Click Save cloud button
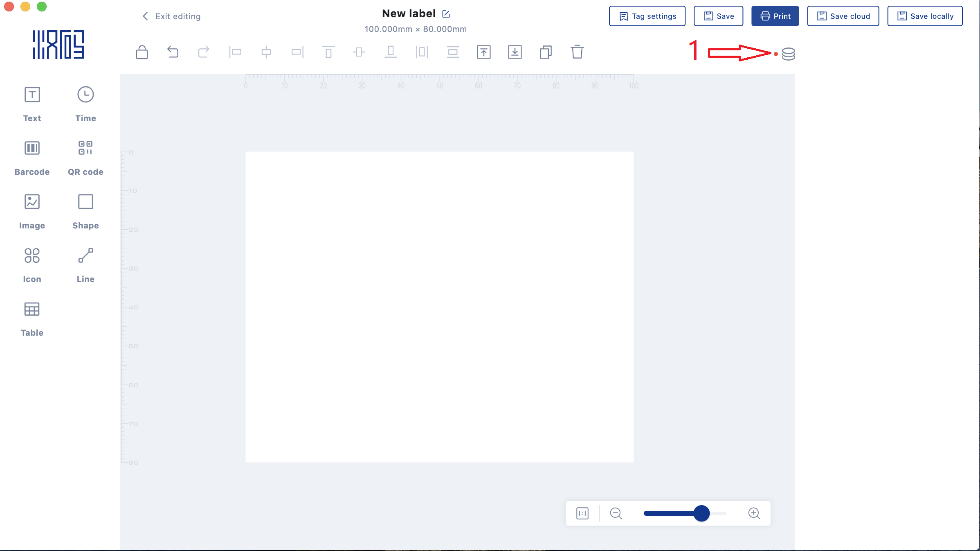The height and width of the screenshot is (551, 980). (x=843, y=16)
